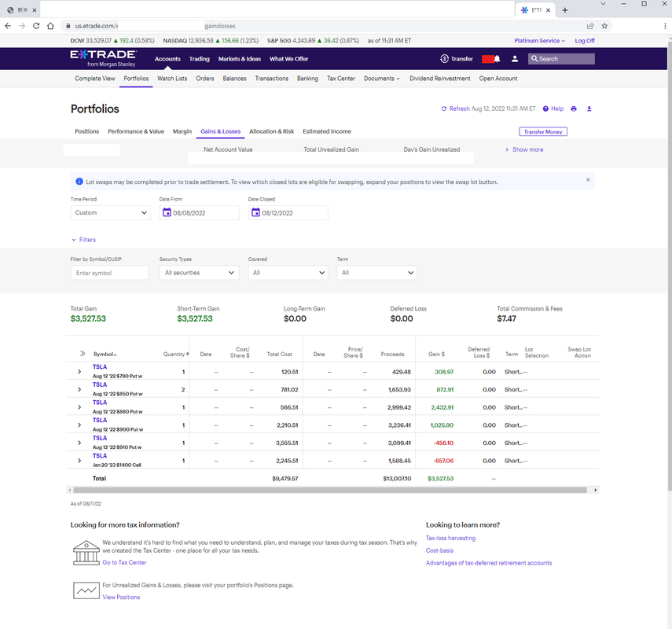672x629 pixels.
Task: Click the browser back arrow
Action: (x=8, y=26)
